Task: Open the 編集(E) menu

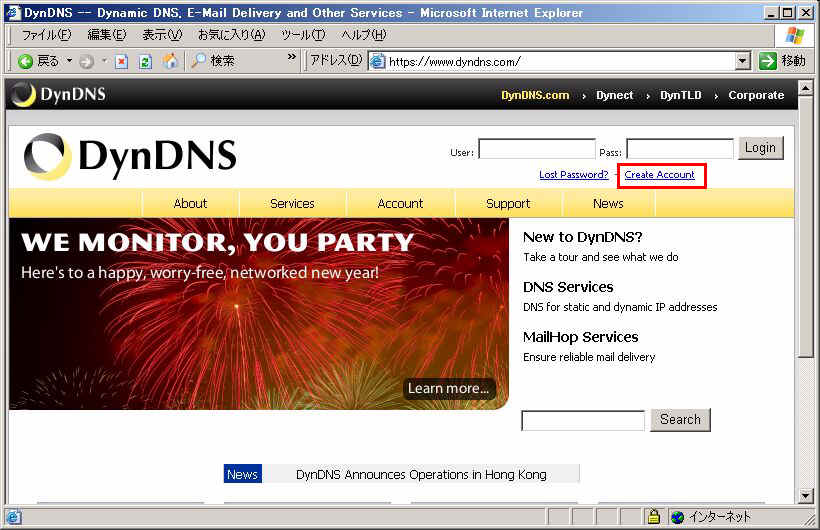Action: (x=107, y=35)
